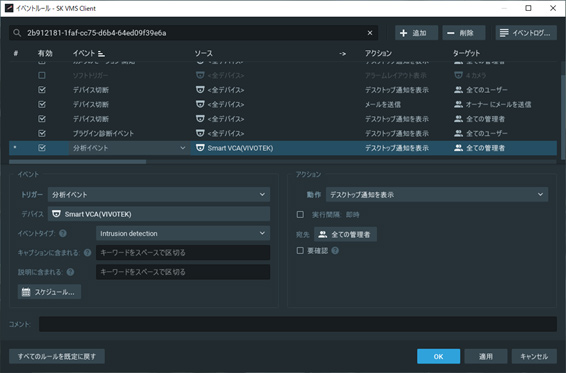Image resolution: width=566 pixels, height=373 pixels.
Task: Click users icon on 宛先 button
Action: point(323,234)
